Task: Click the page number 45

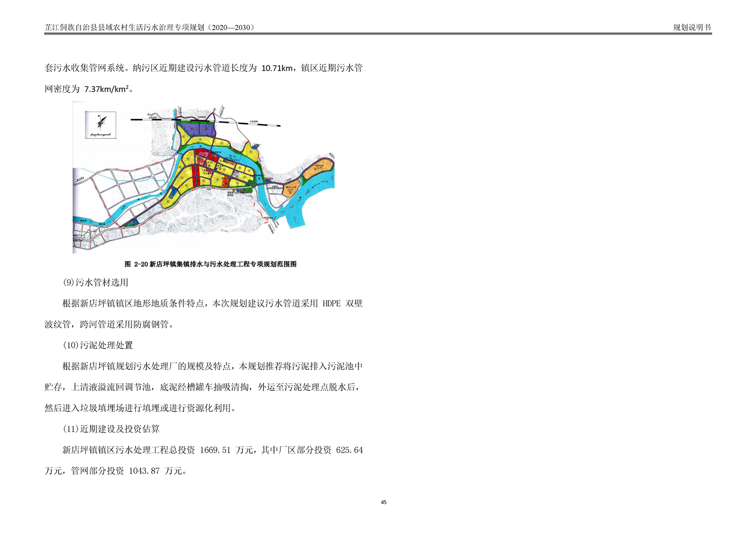Action: coord(384,502)
